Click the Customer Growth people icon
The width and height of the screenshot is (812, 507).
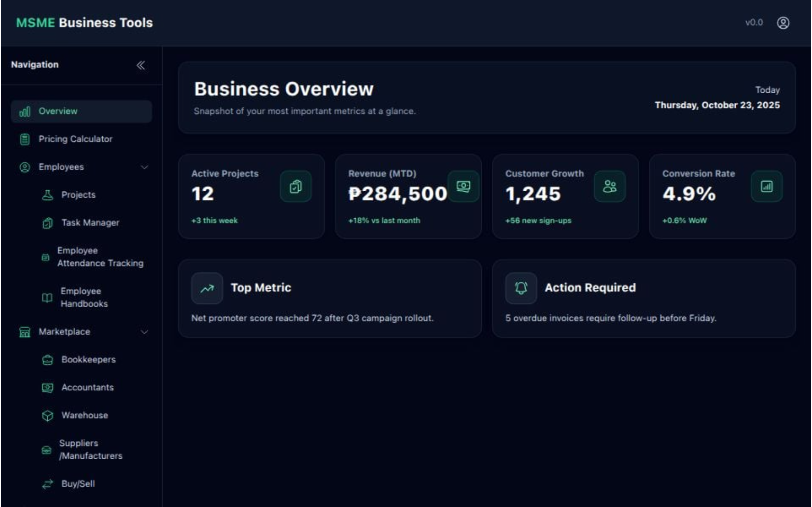click(x=610, y=186)
